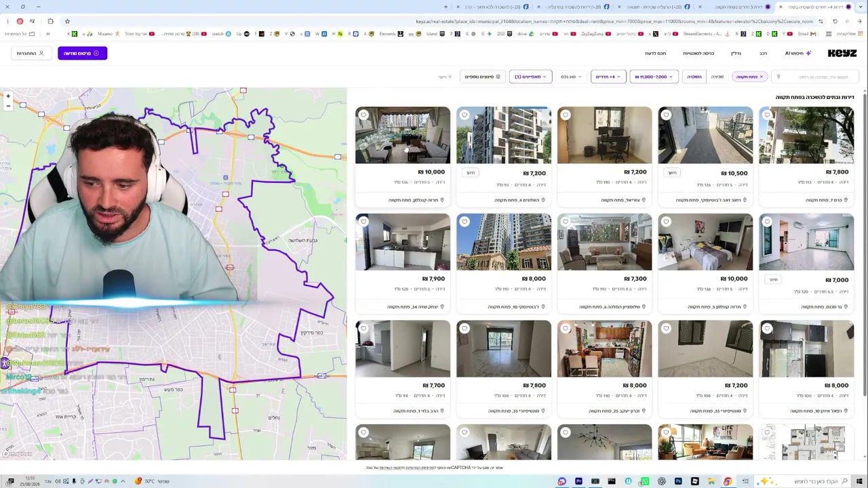Image resolution: width=868 pixels, height=488 pixels.
Task: Favorite the ₪7,800 listing on Kerem 7
Action: click(767, 115)
